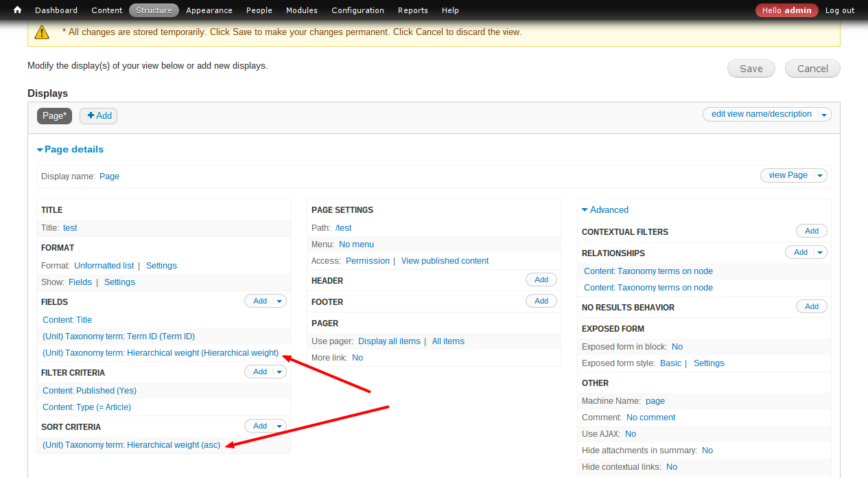Open edit view name/description dropdown arrow

tap(824, 115)
